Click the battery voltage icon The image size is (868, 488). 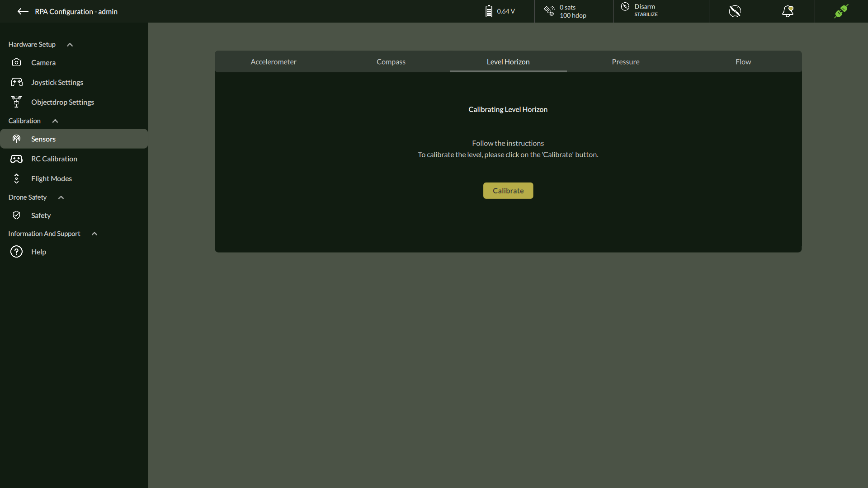tap(489, 11)
